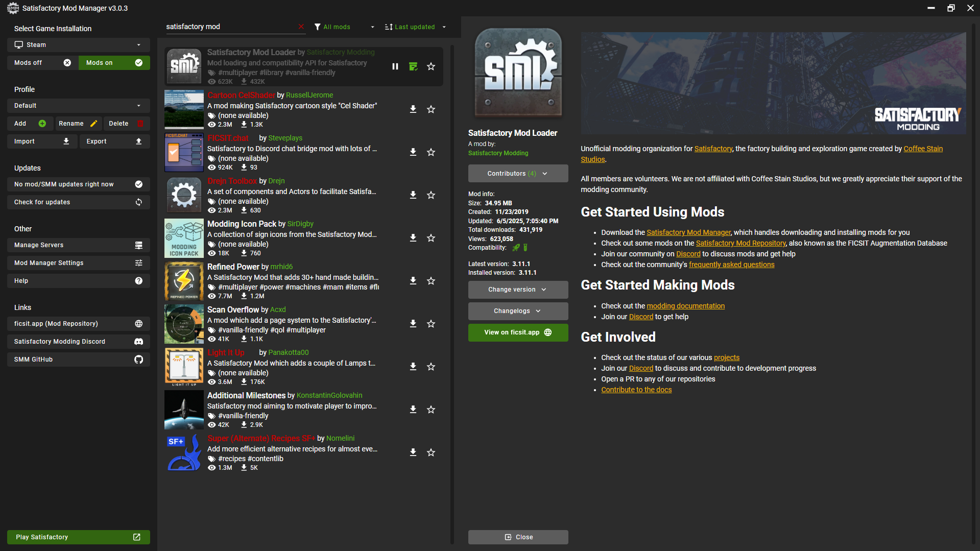Open the Last updated sort dropdown
The image size is (980, 551).
(x=416, y=27)
